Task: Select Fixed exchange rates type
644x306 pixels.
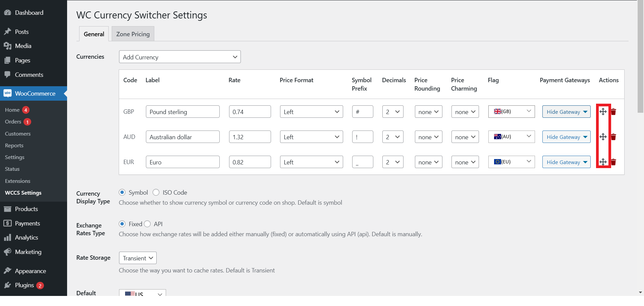Action: [x=122, y=224]
